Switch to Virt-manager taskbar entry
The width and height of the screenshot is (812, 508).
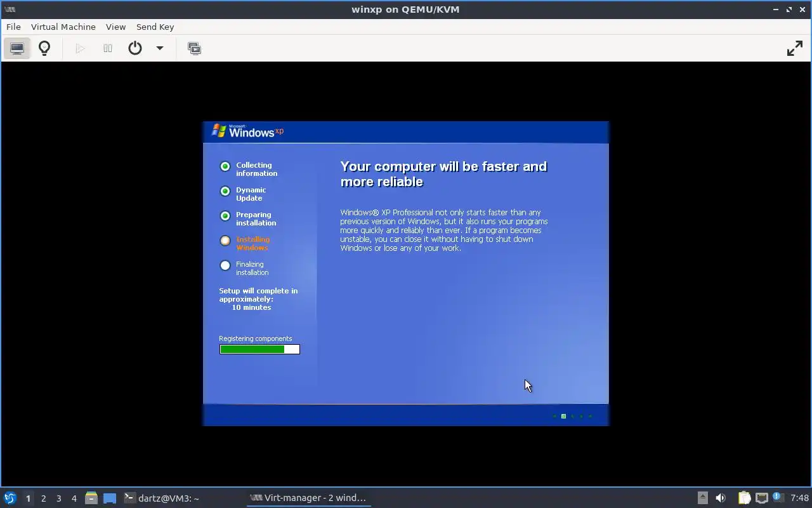point(308,498)
